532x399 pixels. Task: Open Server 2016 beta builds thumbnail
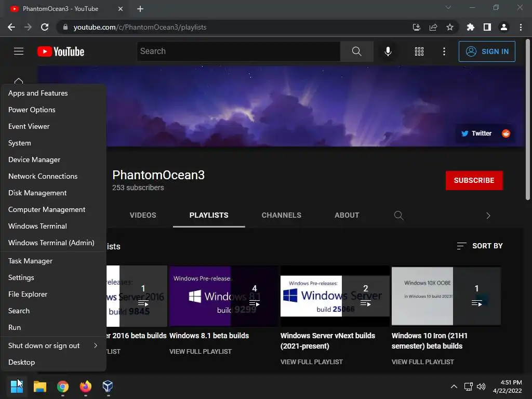coord(137,296)
